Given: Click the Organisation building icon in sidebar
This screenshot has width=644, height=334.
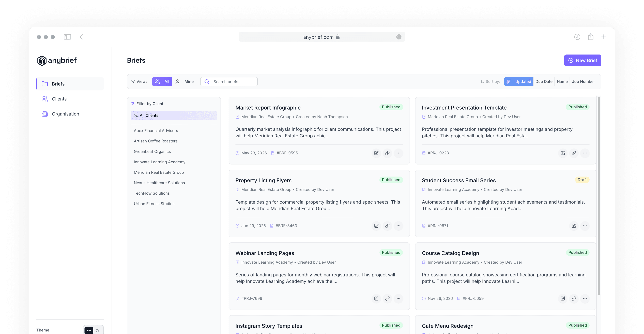Looking at the screenshot, I should pos(44,114).
